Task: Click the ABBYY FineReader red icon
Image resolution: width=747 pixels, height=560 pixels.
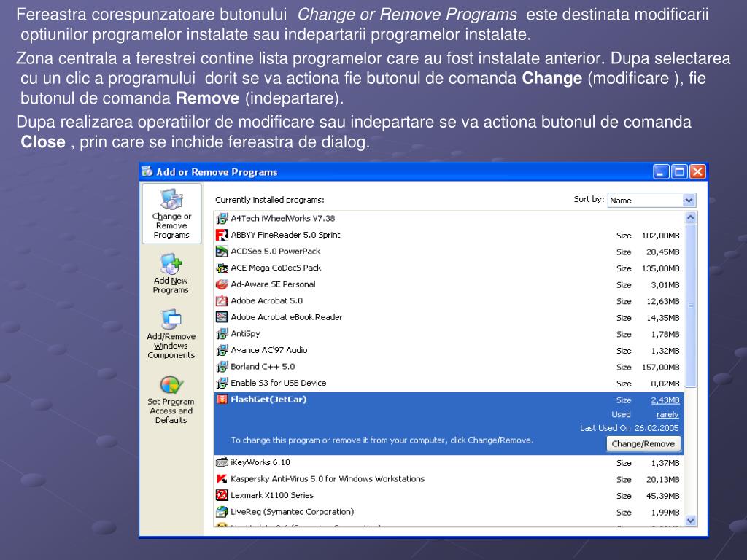Action: click(x=222, y=235)
